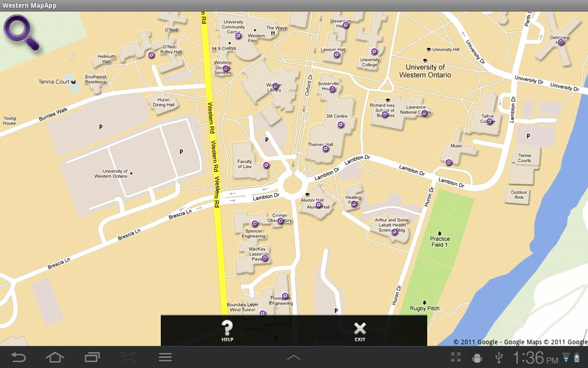
Task: Tap the Thames Hall marker
Action: point(325,149)
